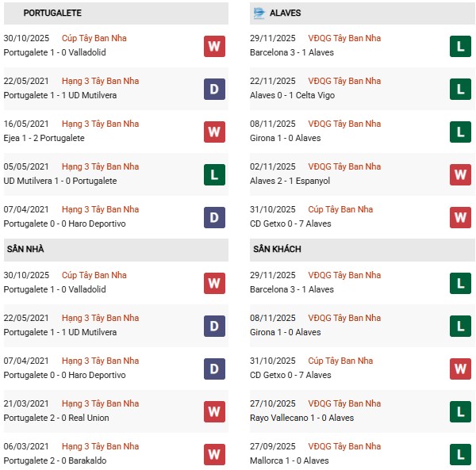Click the L badge for Rayo Vallecano vs Alaves
476x470 pixels.
click(460, 411)
